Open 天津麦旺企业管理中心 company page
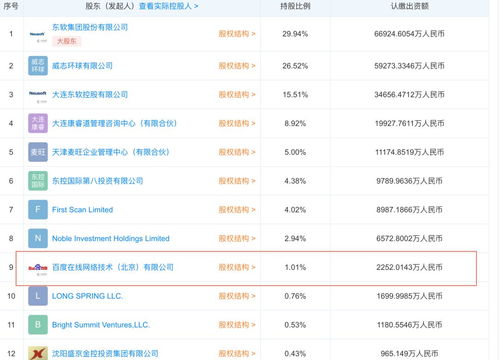Viewport: 499px width, 360px height. coord(111,152)
